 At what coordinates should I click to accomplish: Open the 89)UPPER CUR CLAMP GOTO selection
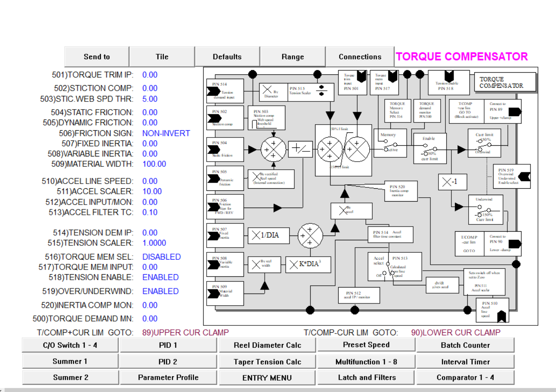(185, 333)
